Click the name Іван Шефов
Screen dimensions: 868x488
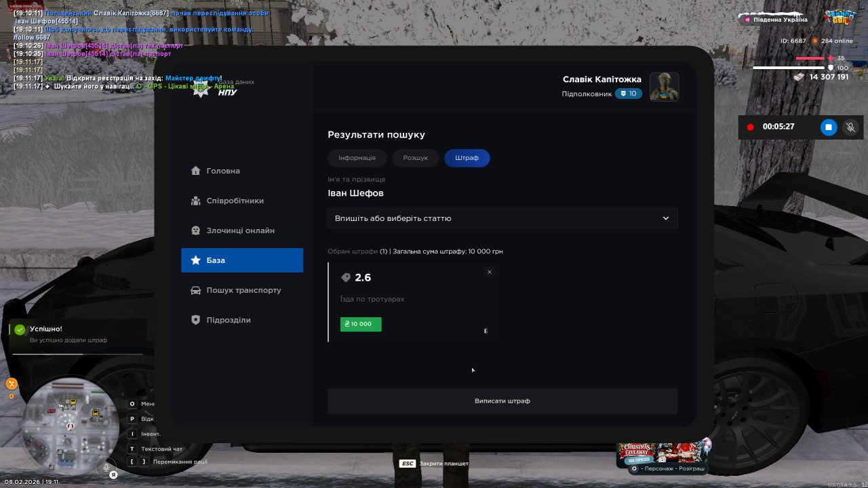355,193
